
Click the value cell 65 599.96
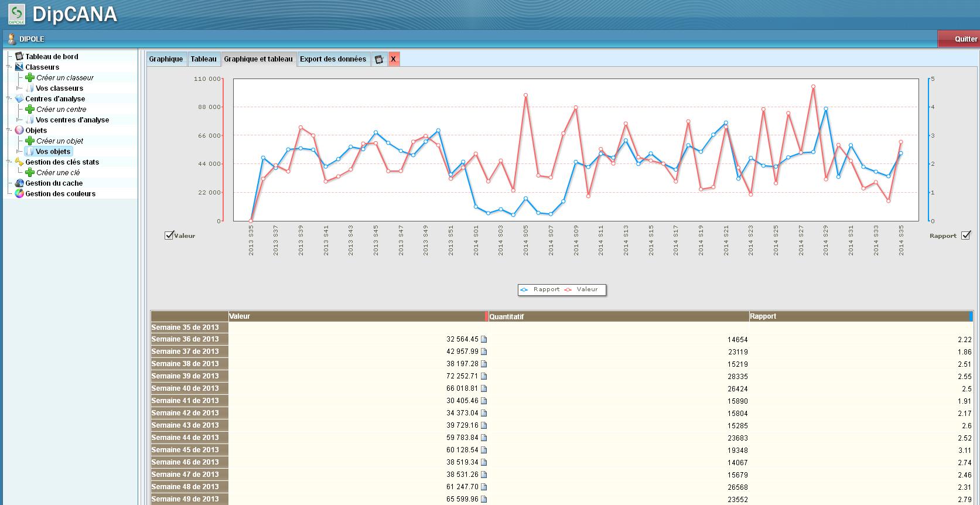(462, 499)
